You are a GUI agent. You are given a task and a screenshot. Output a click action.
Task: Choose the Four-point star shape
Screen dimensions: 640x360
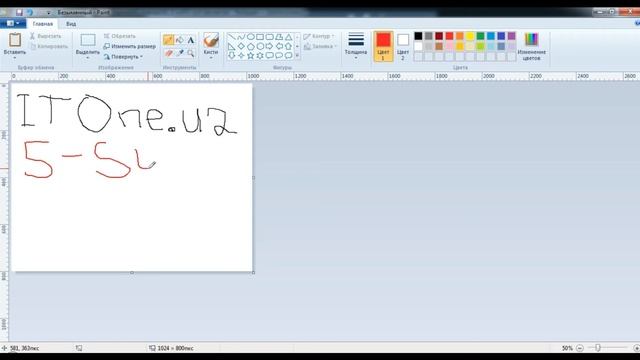(x=241, y=56)
